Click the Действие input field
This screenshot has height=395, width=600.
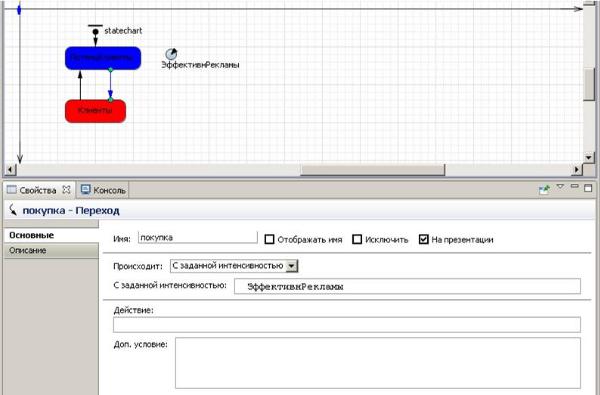347,325
